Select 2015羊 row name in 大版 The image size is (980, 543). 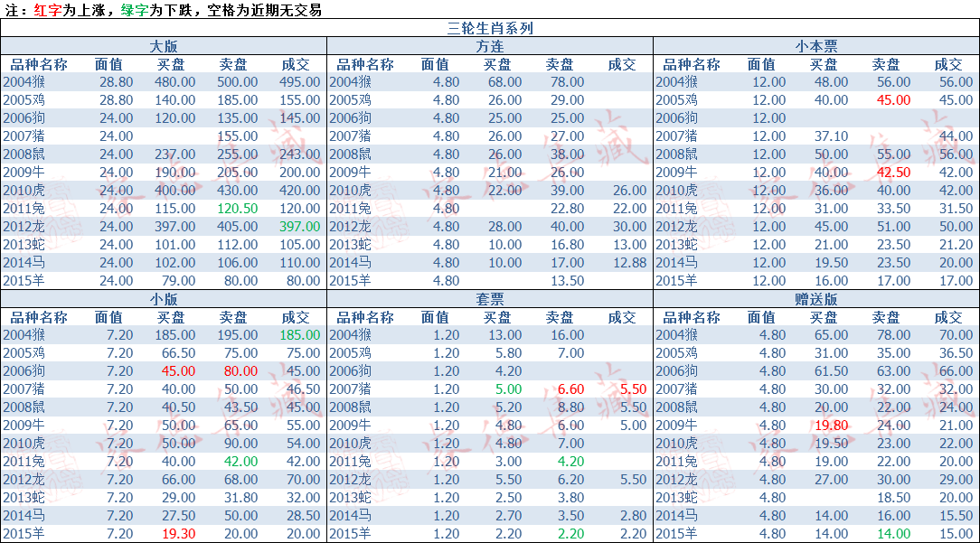pos(24,281)
